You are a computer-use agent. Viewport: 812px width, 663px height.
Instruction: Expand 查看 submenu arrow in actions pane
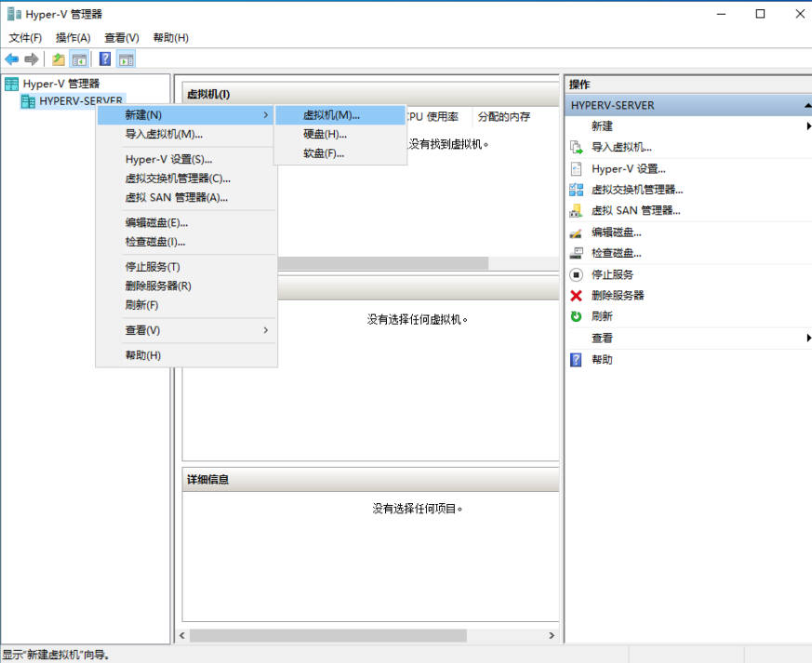tap(808, 338)
